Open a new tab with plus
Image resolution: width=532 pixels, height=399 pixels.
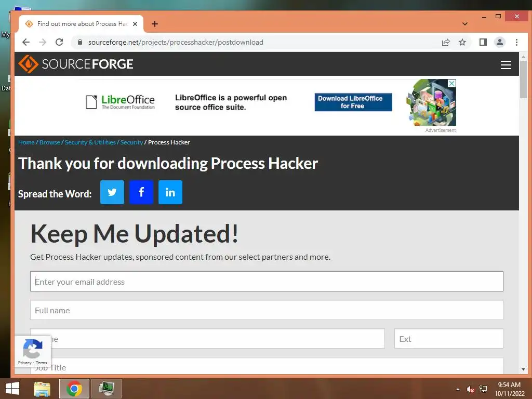155,24
